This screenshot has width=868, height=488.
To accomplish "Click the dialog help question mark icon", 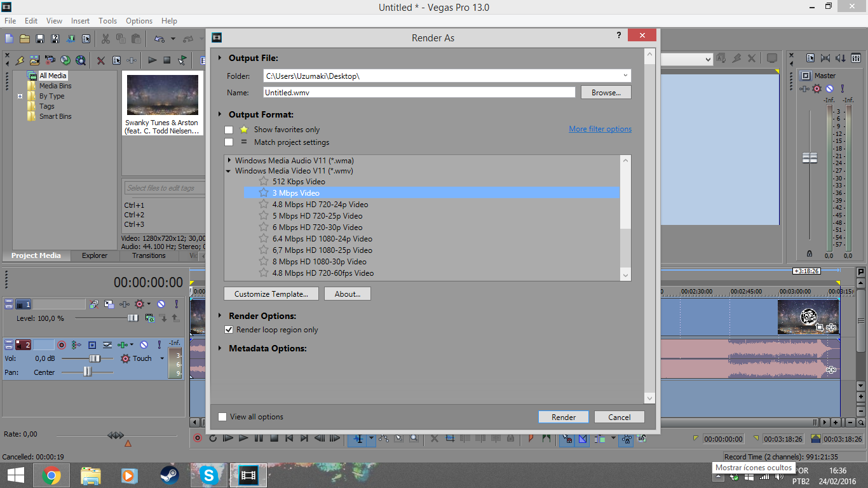I will [x=619, y=36].
